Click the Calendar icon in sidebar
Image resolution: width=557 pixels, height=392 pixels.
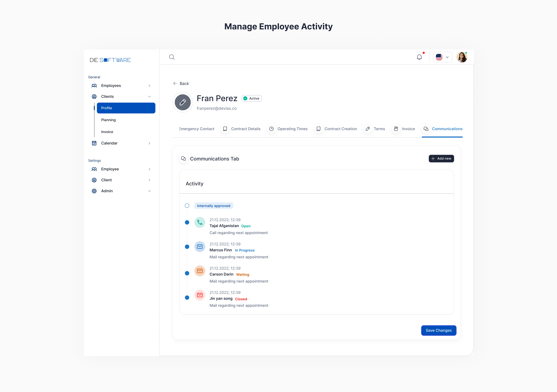(x=94, y=143)
